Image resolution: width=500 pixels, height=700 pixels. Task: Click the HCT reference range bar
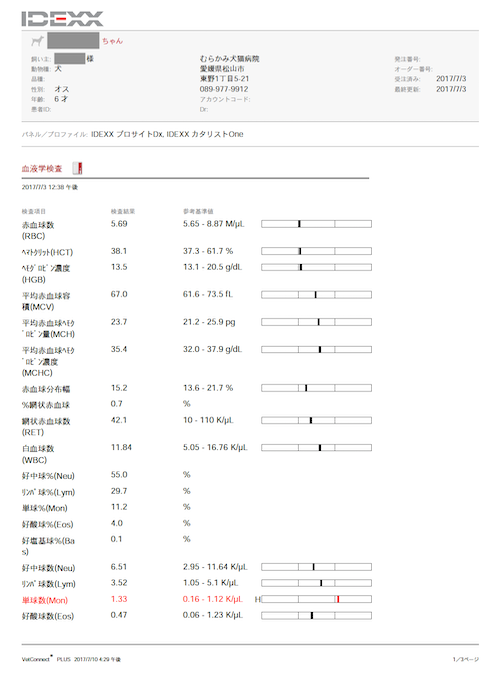point(317,251)
